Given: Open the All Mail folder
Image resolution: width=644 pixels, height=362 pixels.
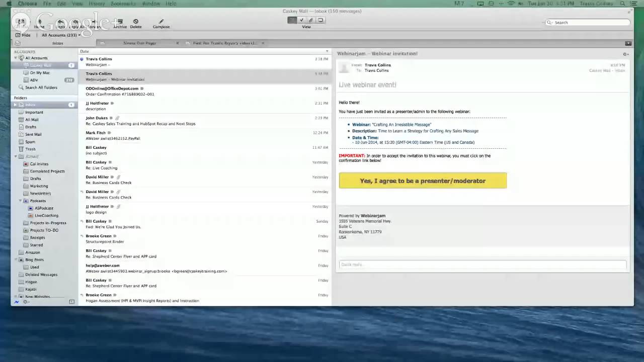Looking at the screenshot, I should [x=32, y=120].
